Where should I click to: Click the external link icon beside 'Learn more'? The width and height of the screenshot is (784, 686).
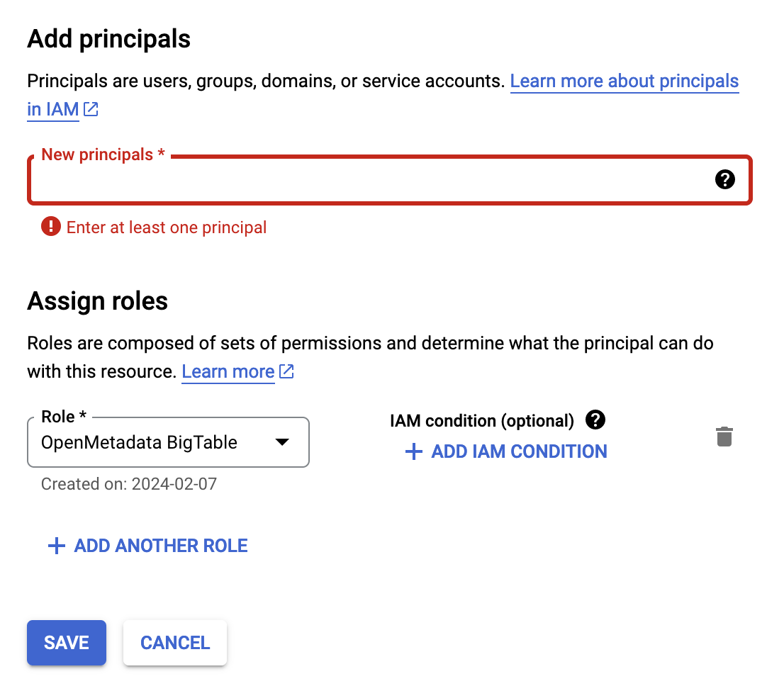tap(286, 371)
